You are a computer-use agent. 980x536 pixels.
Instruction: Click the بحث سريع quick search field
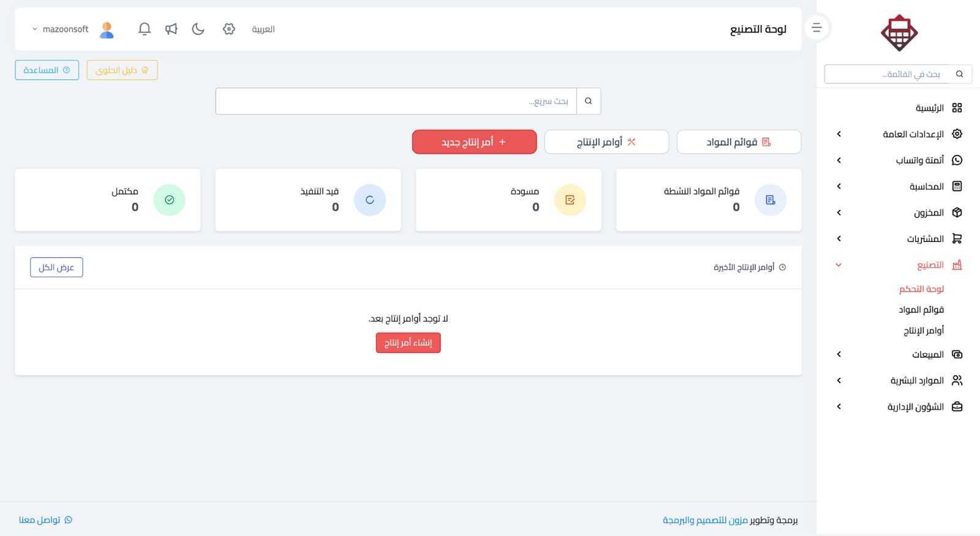(396, 101)
